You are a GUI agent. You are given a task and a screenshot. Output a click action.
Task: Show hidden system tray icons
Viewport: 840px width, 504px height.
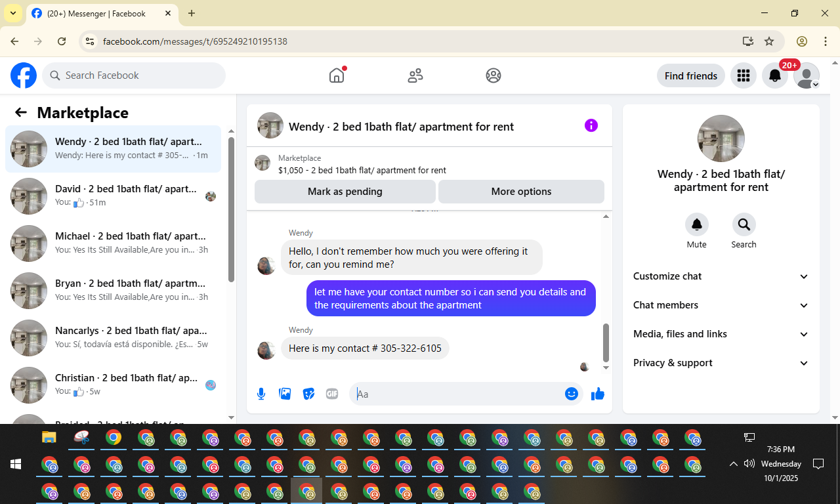[x=733, y=464]
